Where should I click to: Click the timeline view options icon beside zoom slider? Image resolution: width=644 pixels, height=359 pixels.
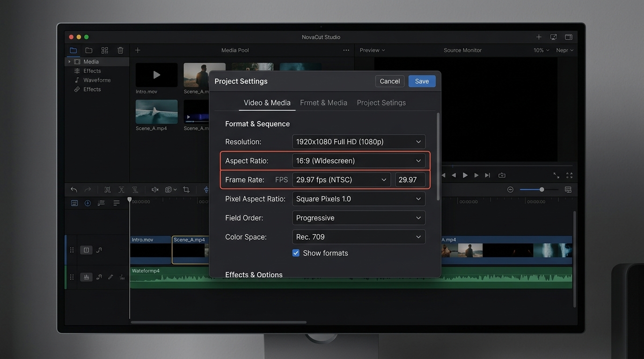click(568, 189)
